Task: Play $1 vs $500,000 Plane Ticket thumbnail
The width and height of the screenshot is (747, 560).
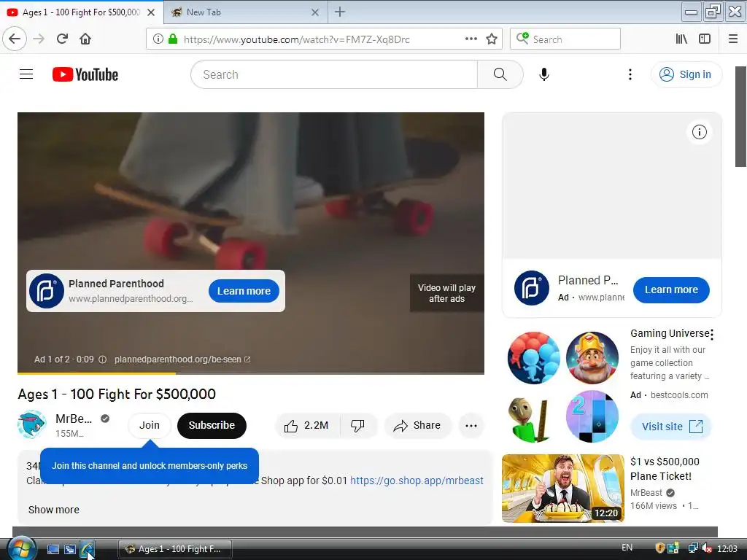Action: tap(562, 488)
